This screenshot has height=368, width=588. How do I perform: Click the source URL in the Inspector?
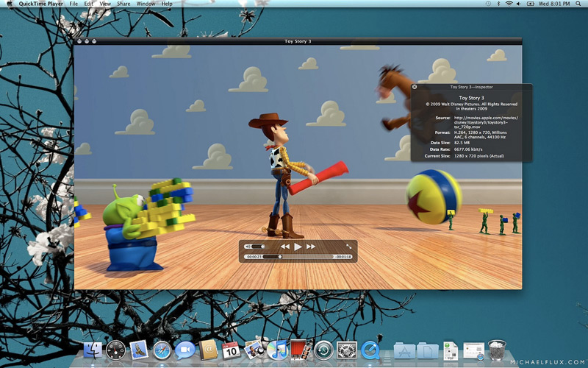(486, 122)
